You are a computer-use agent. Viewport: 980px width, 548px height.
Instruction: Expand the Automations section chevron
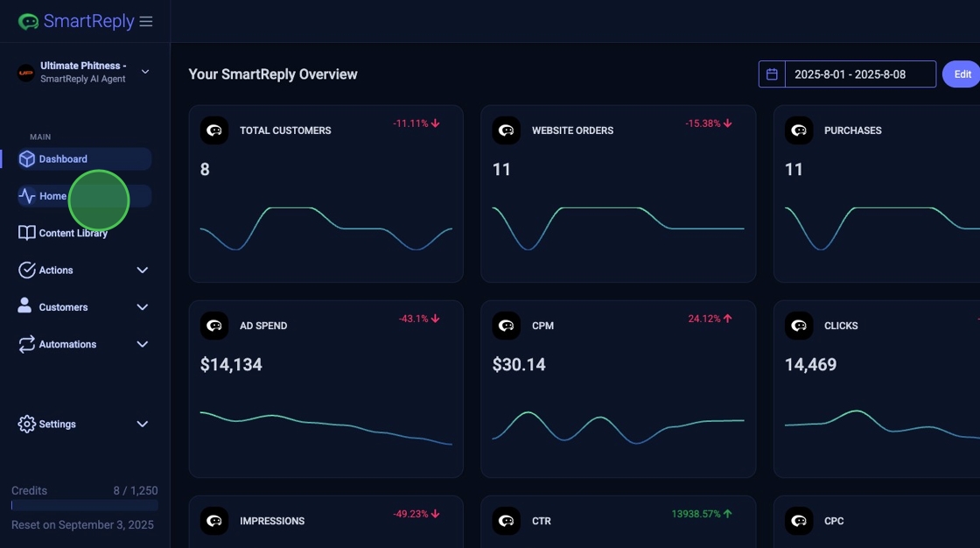tap(143, 345)
